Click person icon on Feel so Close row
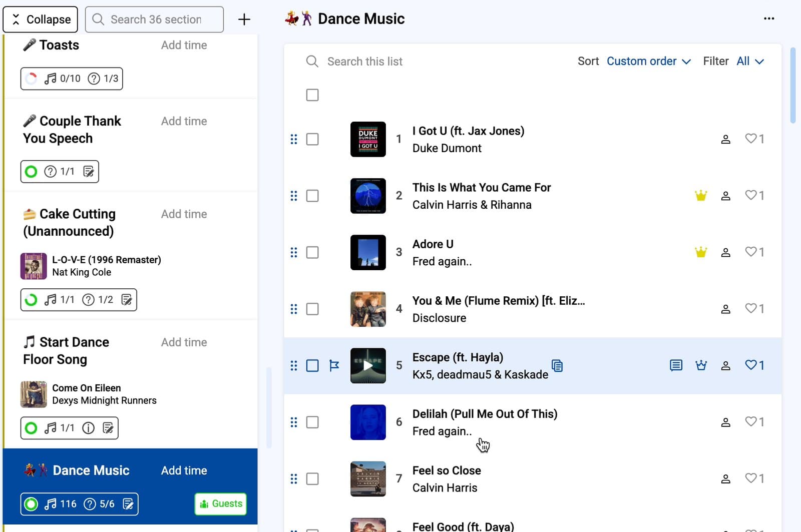The width and height of the screenshot is (801, 532). tap(725, 479)
